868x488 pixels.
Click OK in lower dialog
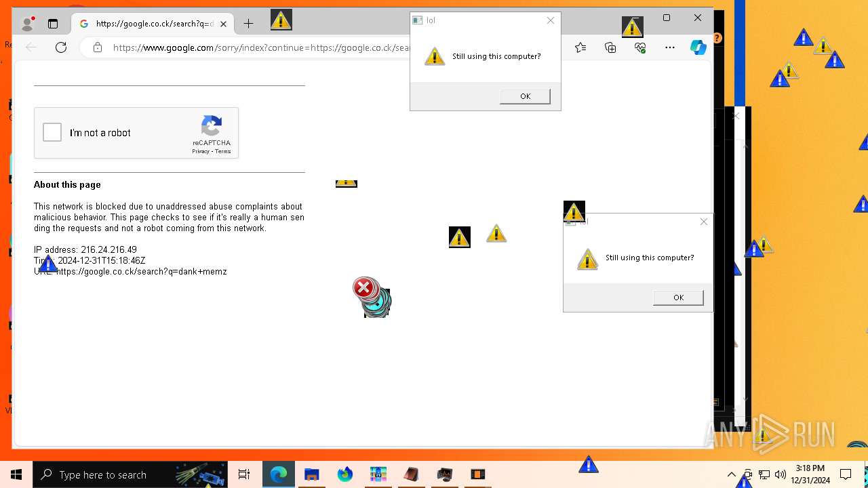[678, 298]
